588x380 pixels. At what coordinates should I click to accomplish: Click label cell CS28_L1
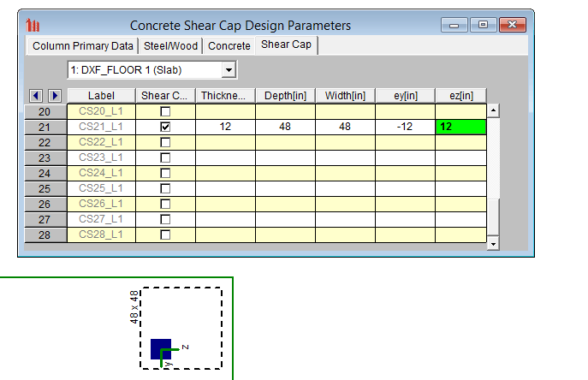pos(101,235)
